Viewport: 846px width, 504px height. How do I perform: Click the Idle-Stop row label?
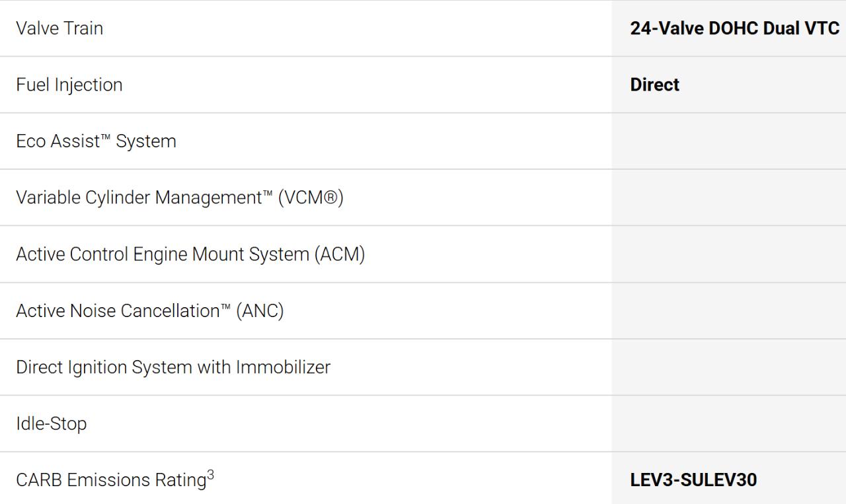pyautogui.click(x=52, y=424)
